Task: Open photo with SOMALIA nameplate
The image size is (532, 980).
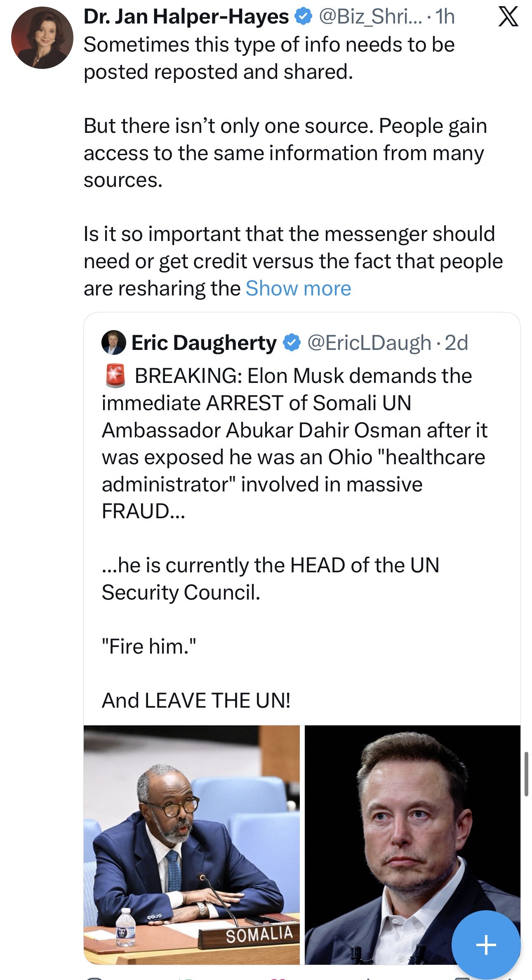Action: pyautogui.click(x=192, y=844)
